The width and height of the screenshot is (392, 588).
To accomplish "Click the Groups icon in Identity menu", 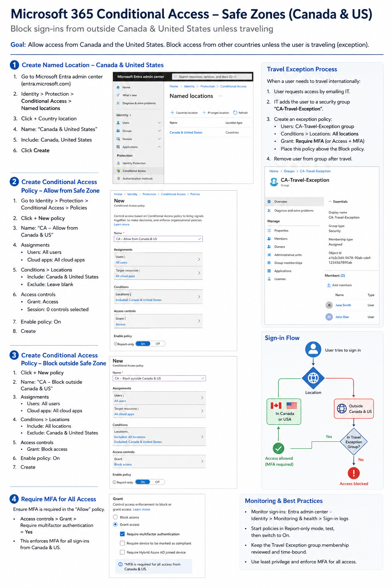I will pos(118,131).
